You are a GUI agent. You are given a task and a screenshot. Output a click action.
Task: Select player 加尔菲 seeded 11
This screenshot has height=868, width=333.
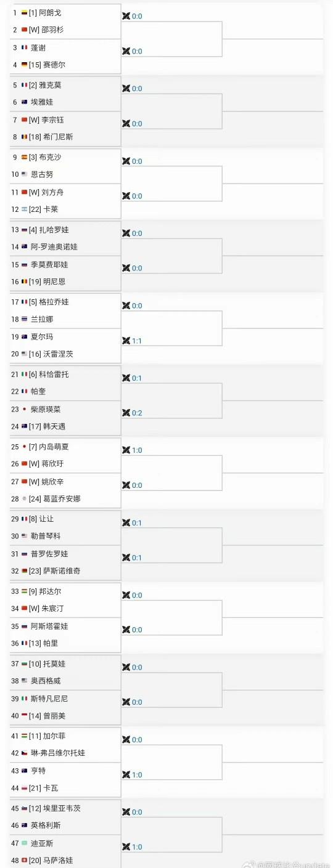point(54,736)
